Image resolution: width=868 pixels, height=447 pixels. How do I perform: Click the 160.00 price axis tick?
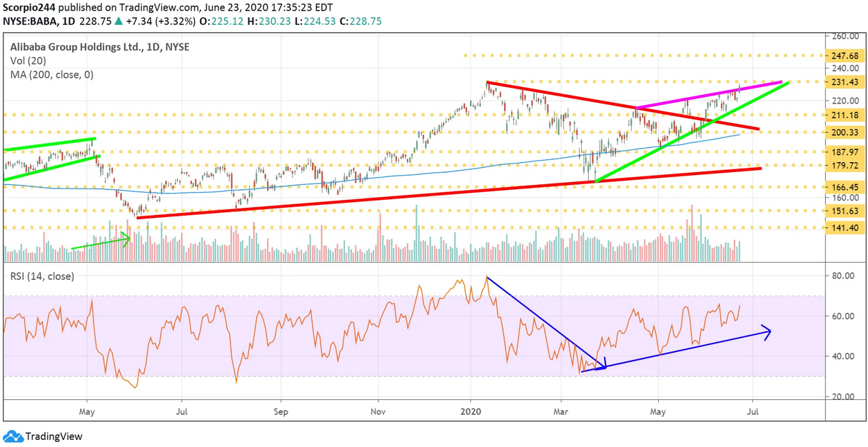(844, 198)
